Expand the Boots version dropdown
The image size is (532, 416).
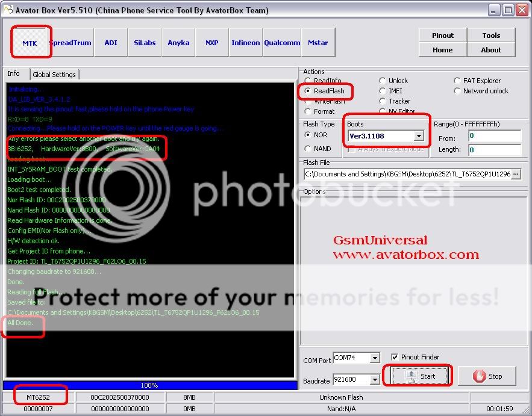click(x=419, y=136)
